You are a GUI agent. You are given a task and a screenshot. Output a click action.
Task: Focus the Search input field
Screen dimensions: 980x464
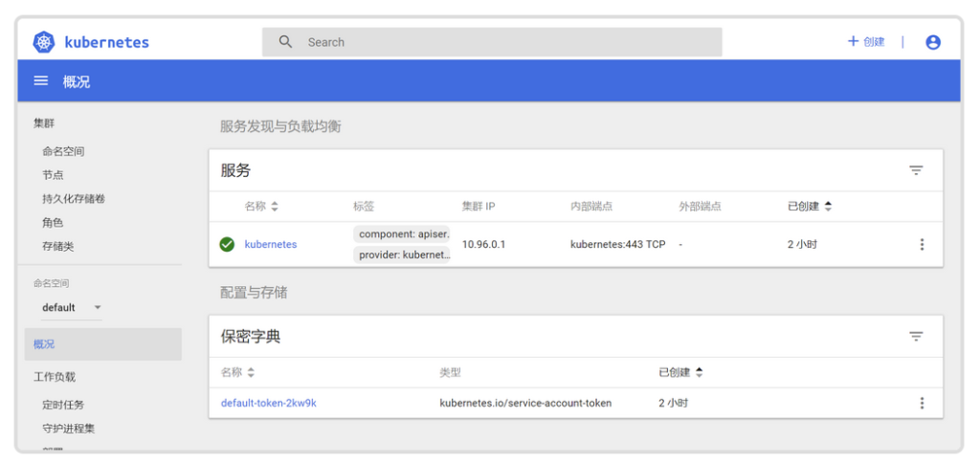pyautogui.click(x=492, y=42)
